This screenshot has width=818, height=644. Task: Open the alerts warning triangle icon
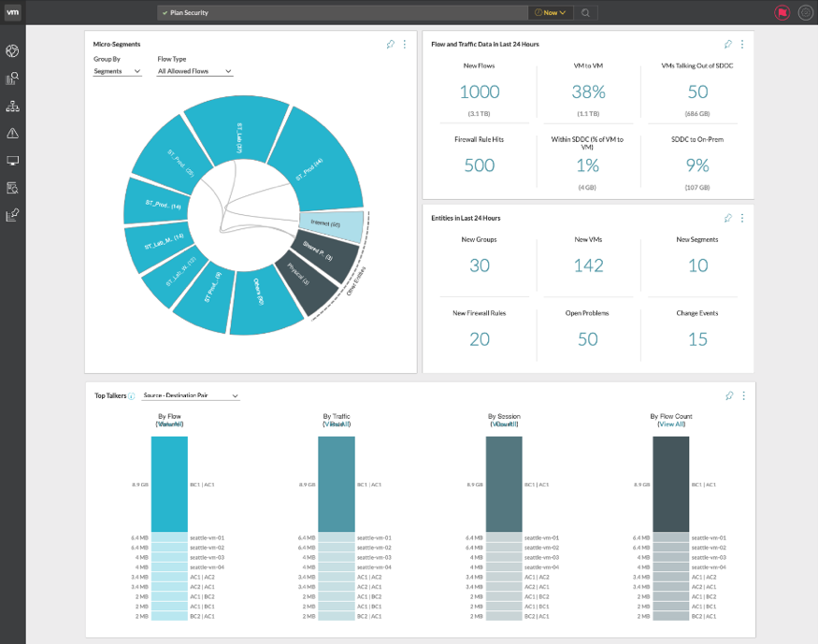pos(12,134)
